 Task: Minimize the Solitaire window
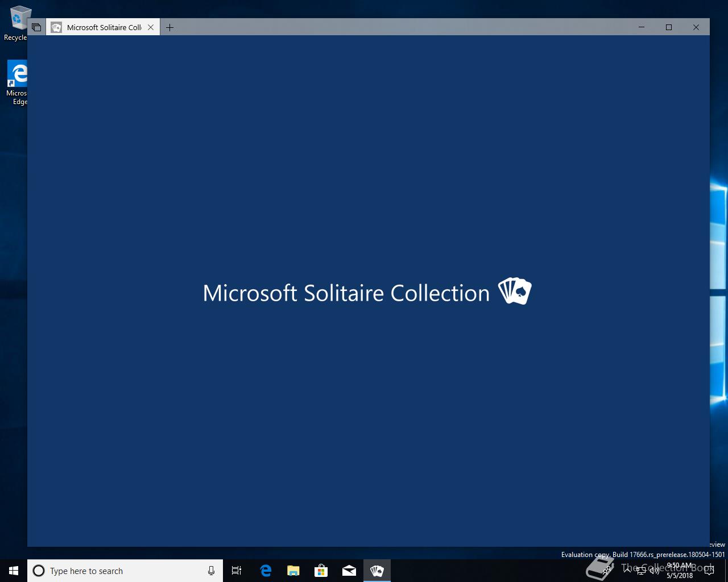(642, 27)
